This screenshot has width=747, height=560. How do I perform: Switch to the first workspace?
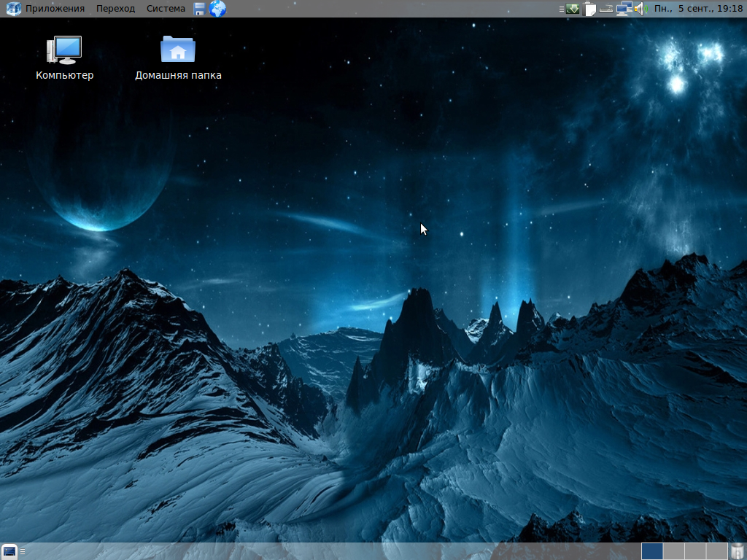tap(651, 551)
